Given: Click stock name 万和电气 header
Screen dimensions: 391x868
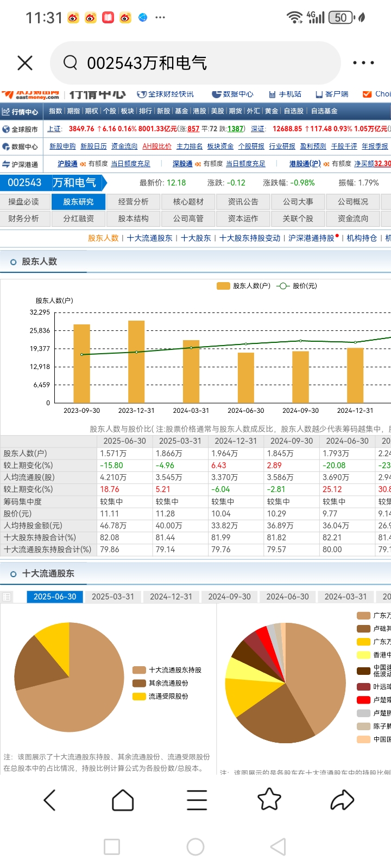Looking at the screenshot, I should point(74,183).
